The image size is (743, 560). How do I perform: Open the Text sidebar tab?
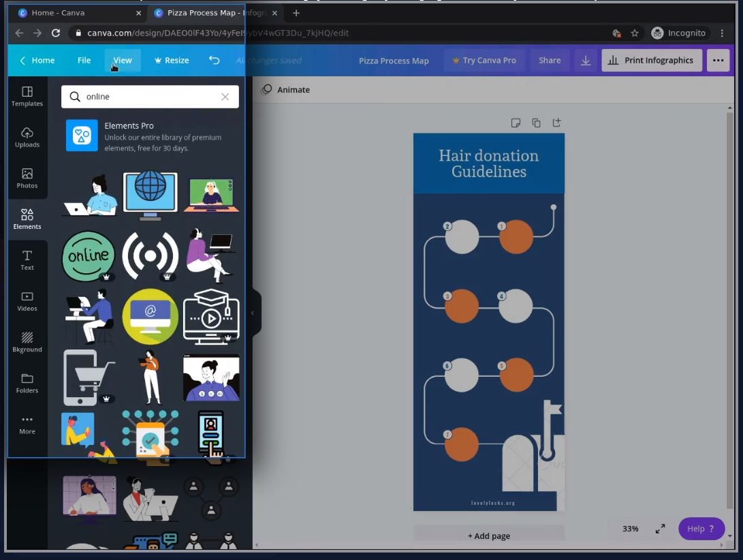coord(27,260)
